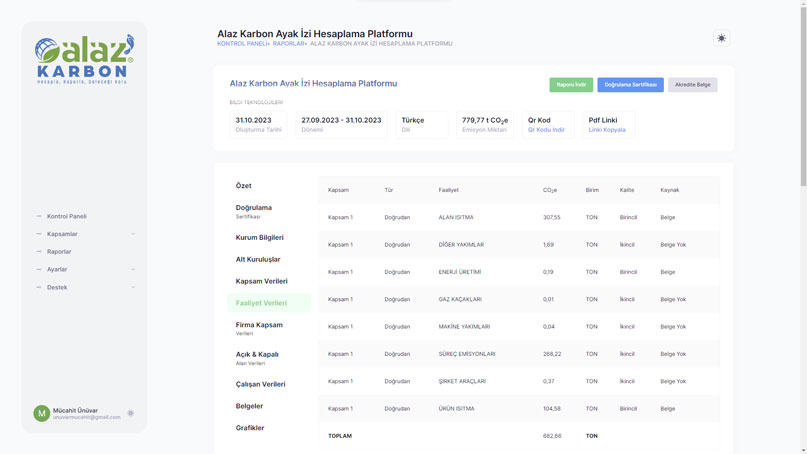Open Firma Kapsam Verileri tab
This screenshot has width=807, height=454.
pyautogui.click(x=259, y=328)
